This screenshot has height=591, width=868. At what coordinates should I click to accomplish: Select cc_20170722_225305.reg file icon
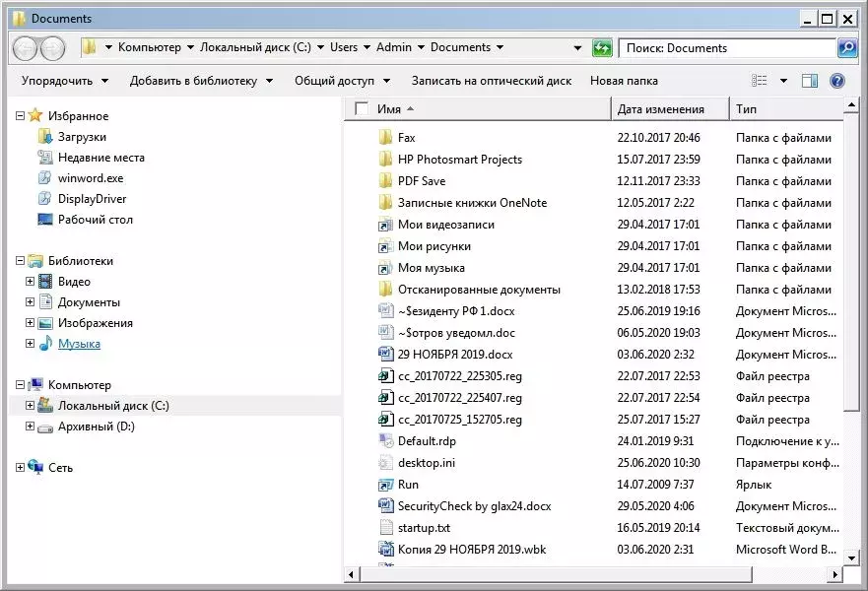coord(385,375)
